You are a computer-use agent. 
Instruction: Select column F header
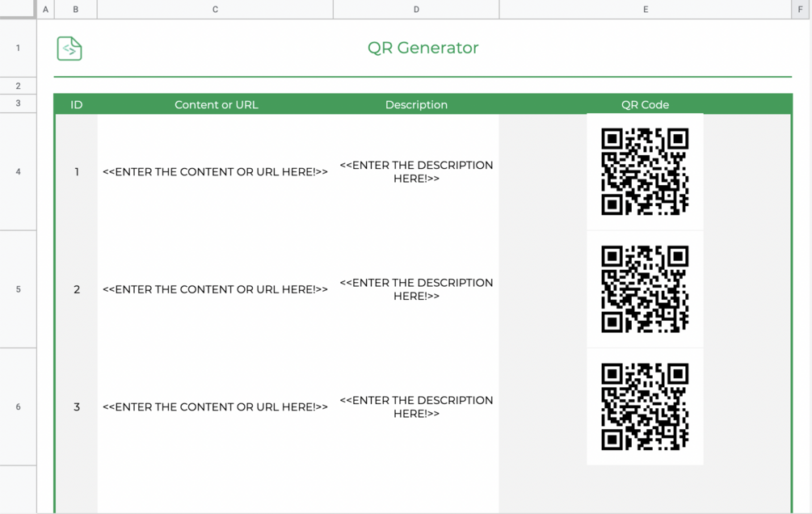pyautogui.click(x=801, y=10)
